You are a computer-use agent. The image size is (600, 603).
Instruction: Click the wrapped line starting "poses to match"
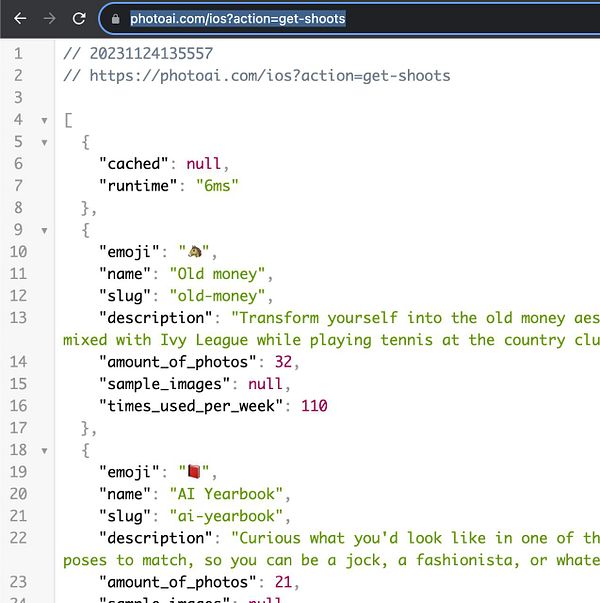(332, 560)
